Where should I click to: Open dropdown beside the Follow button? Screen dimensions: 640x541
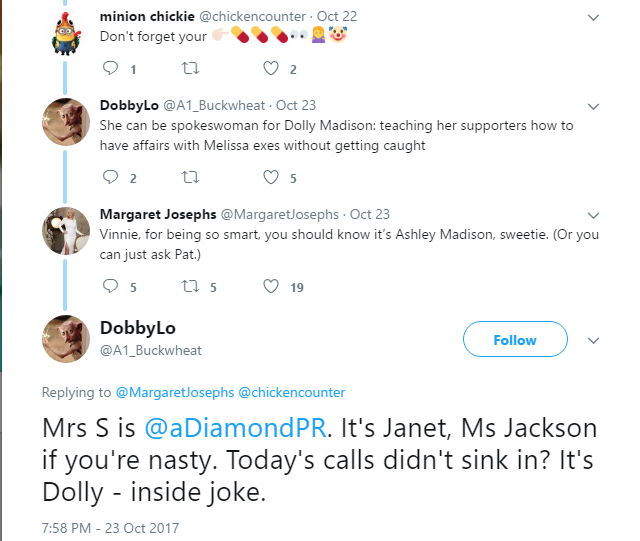[593, 340]
